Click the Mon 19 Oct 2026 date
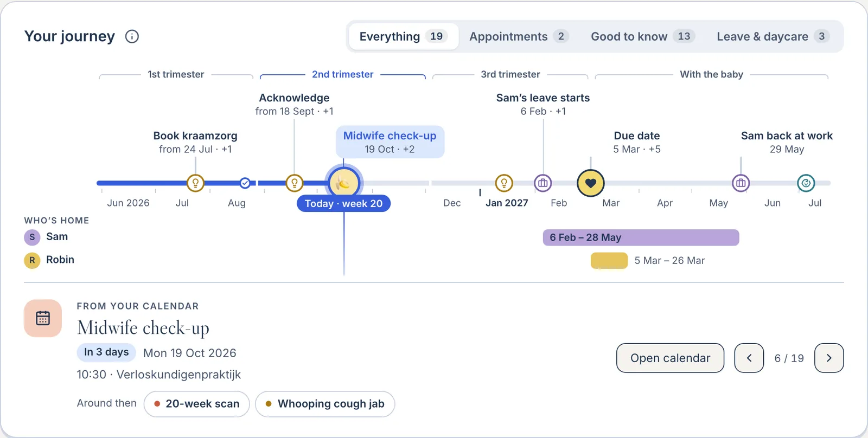The image size is (868, 438). click(190, 353)
